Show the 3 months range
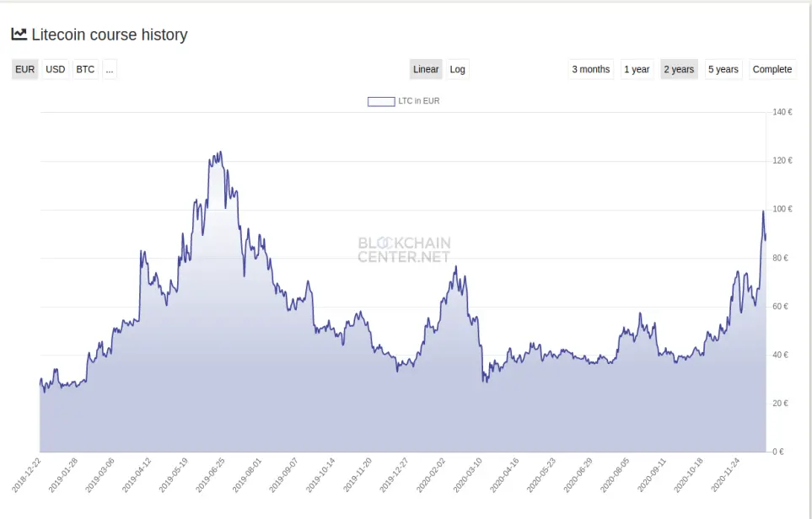Image resolution: width=812 pixels, height=519 pixels. (x=591, y=69)
